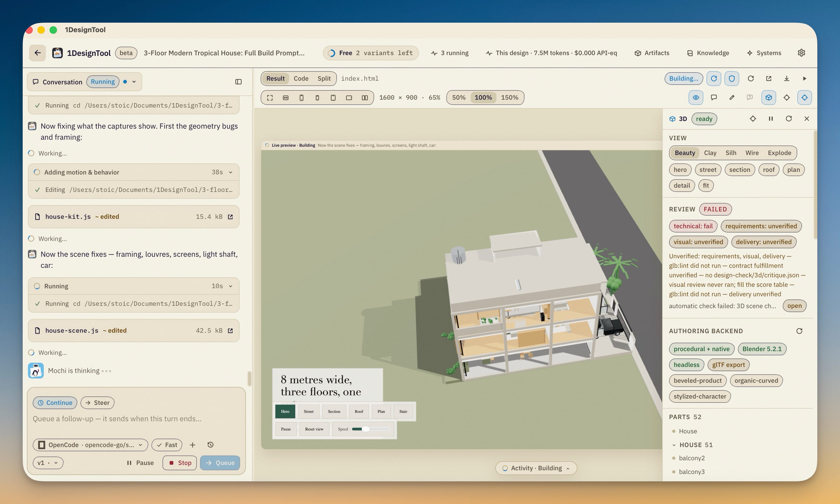Open the Knowledge menu

pyautogui.click(x=708, y=53)
